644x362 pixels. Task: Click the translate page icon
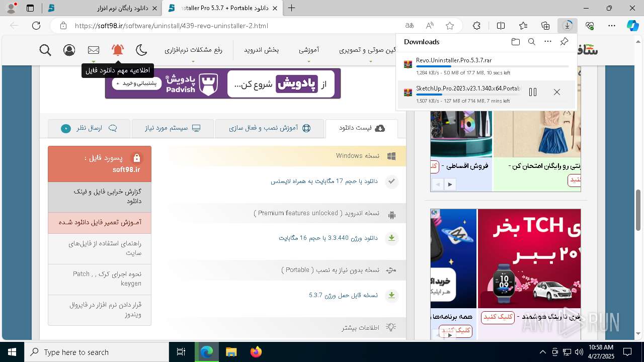click(410, 26)
